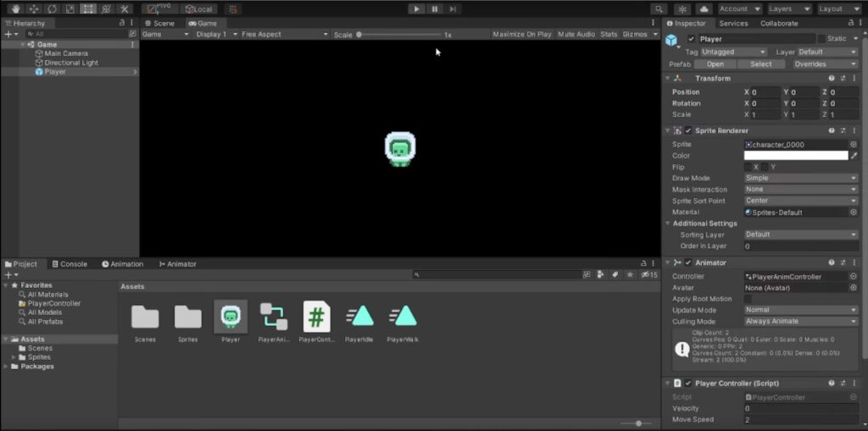The height and width of the screenshot is (431, 868).
Task: Toggle Flip Y checkbox
Action: [x=765, y=167]
